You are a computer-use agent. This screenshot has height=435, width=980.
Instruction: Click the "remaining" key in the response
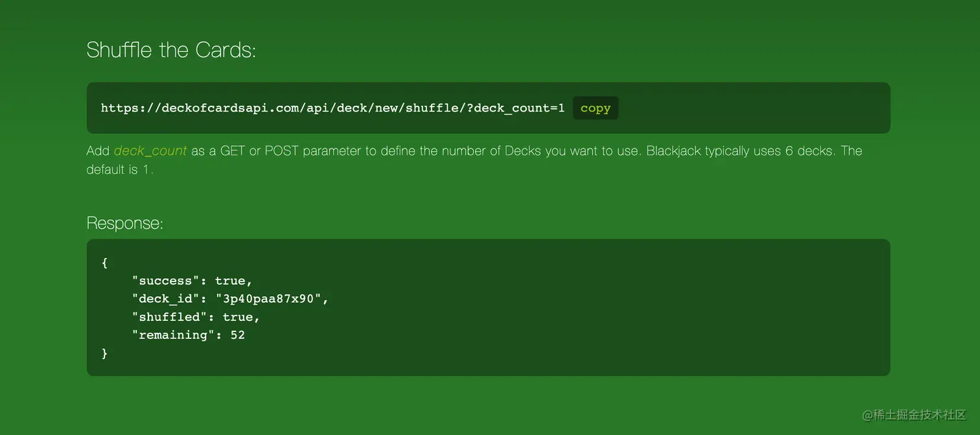click(x=174, y=335)
